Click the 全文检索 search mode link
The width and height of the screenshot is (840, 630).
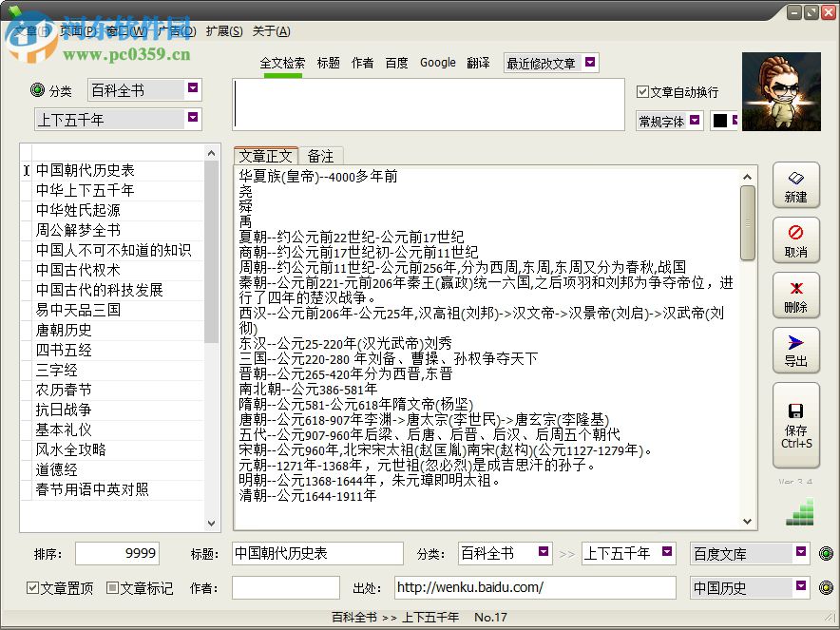pos(281,63)
